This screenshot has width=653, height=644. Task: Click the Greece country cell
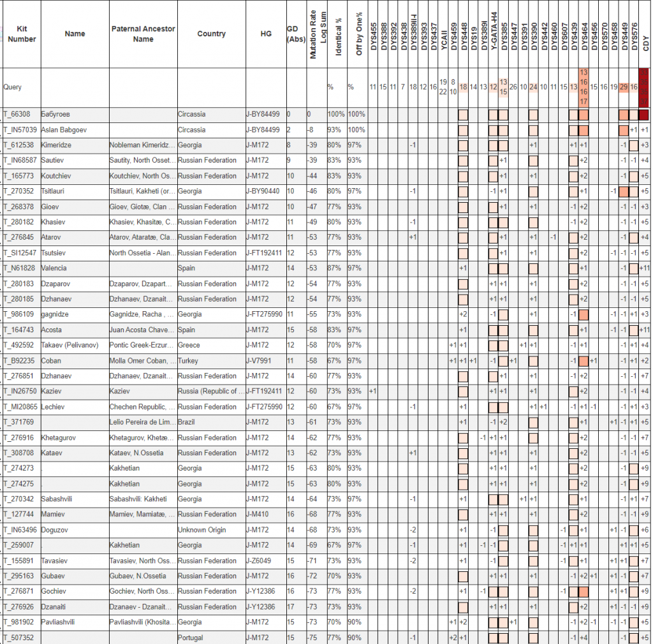coord(189,346)
